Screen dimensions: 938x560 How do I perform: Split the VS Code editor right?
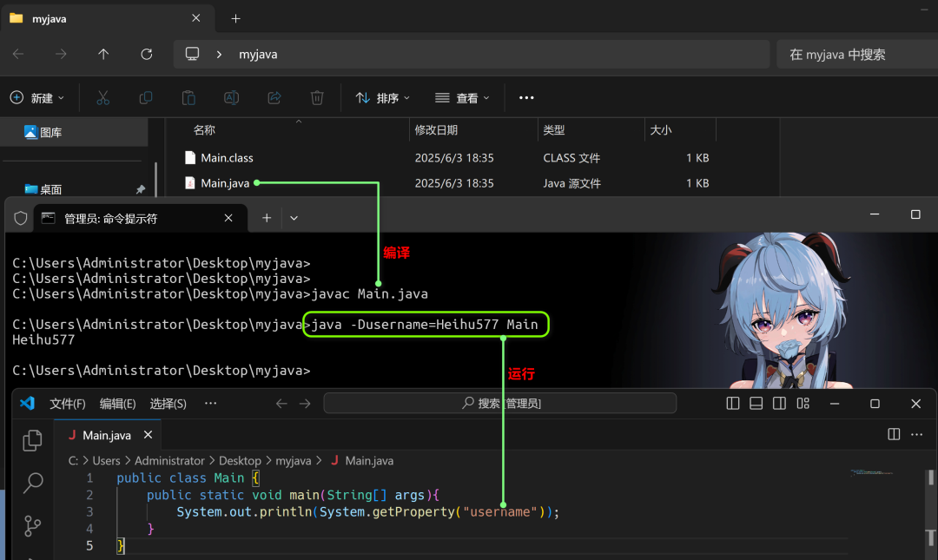pos(894,434)
